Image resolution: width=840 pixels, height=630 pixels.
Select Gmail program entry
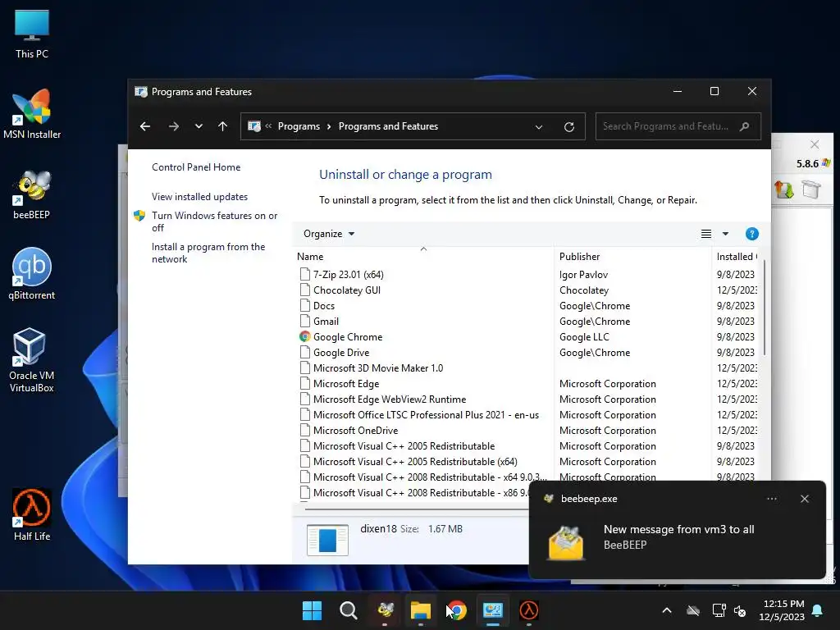tap(326, 321)
